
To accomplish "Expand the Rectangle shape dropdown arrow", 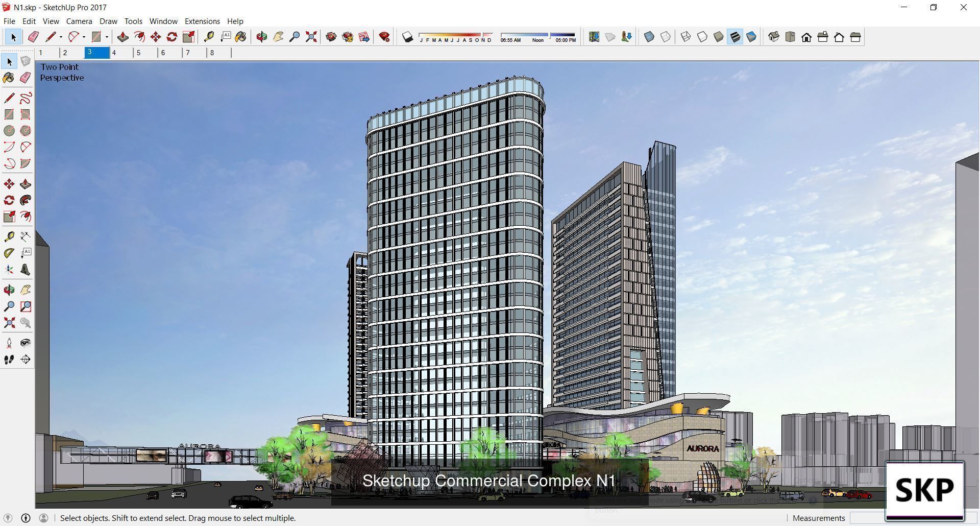I will click(107, 37).
